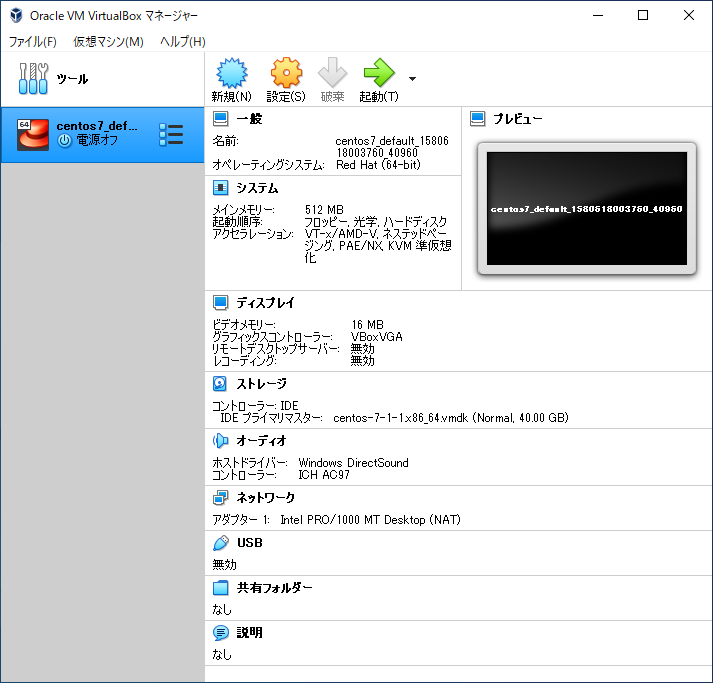Viewport: 713px width, 683px height.
Task: Click the ネットワーク network icon
Action: 221,497
